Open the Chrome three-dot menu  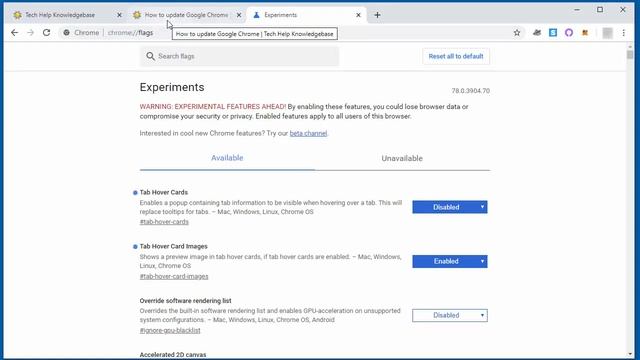(624, 33)
